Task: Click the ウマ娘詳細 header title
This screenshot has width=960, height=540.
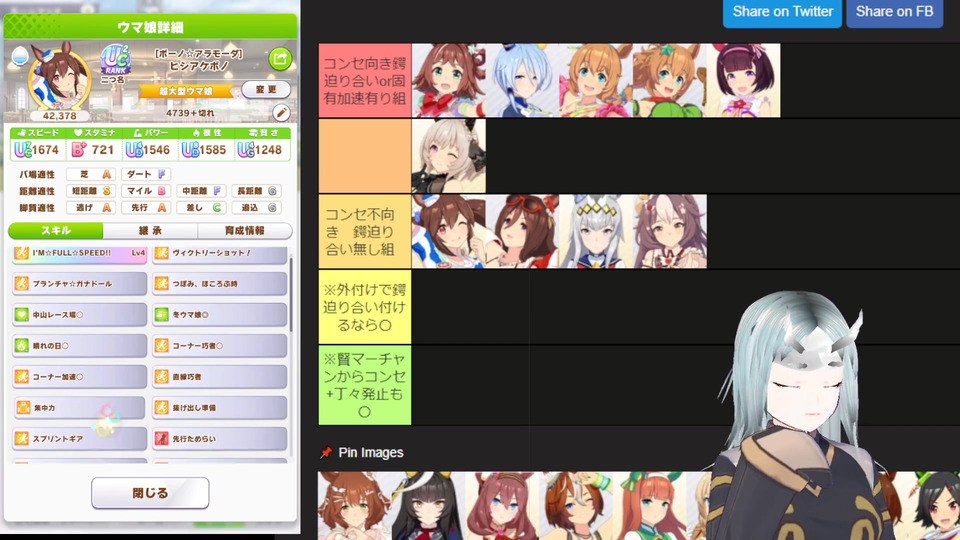Action: pyautogui.click(x=150, y=27)
